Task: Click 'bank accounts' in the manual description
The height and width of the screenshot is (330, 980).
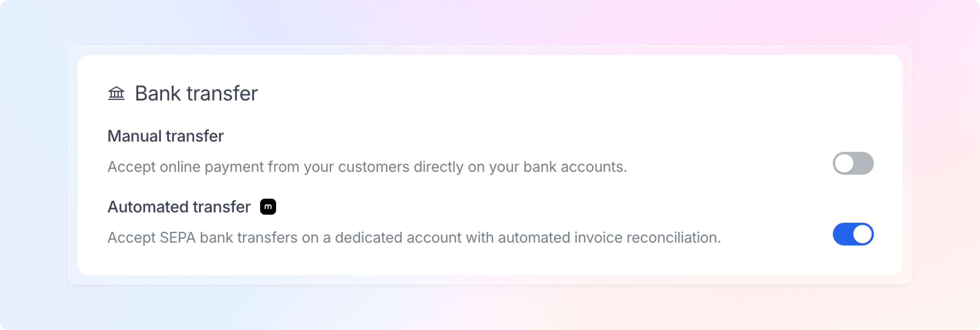Action: [575, 167]
